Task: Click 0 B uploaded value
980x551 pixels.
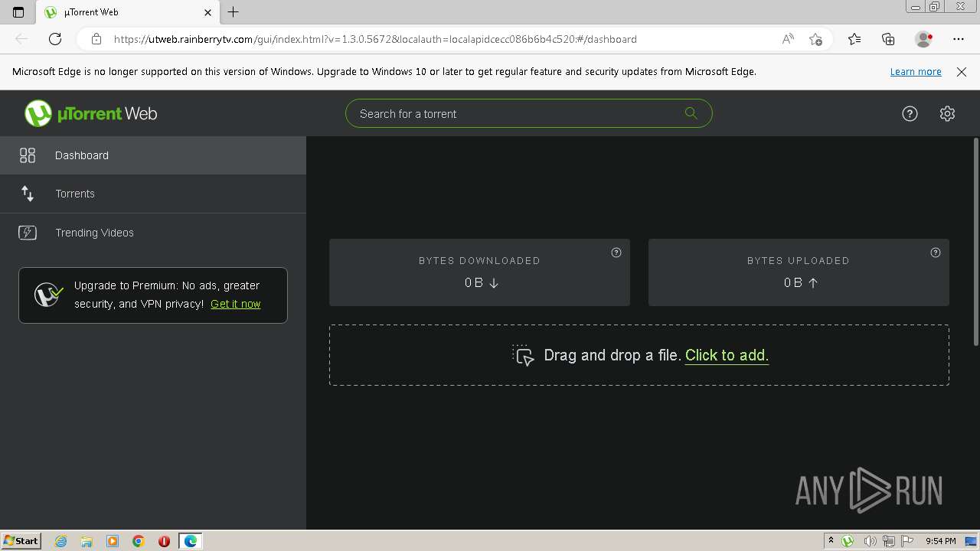Action: (x=801, y=282)
